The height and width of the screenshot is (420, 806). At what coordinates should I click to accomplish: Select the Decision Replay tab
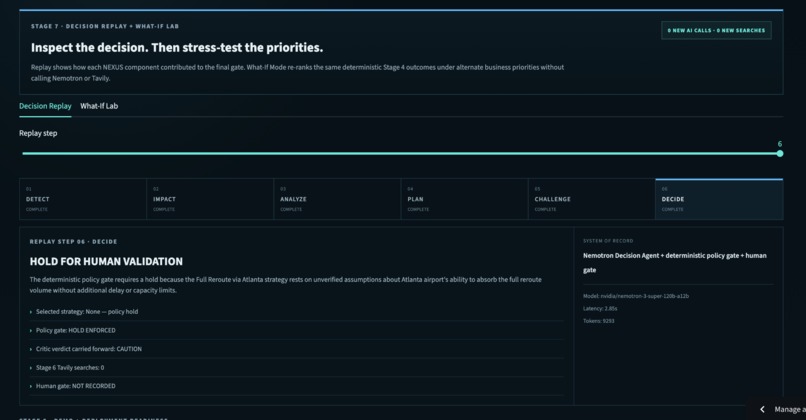coord(45,106)
